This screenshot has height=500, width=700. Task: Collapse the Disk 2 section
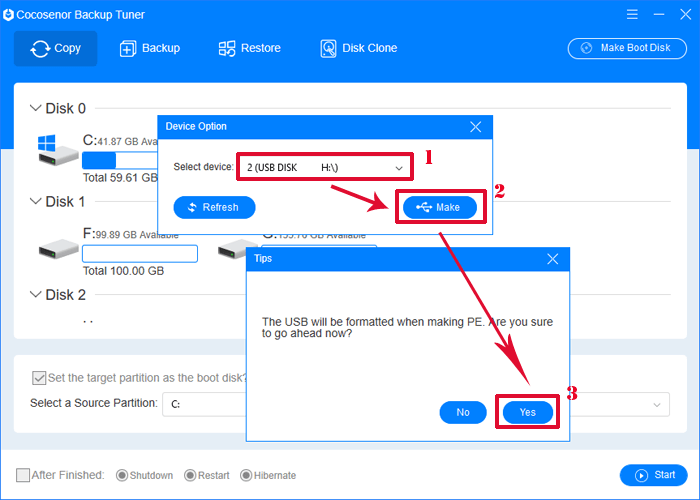click(x=35, y=295)
